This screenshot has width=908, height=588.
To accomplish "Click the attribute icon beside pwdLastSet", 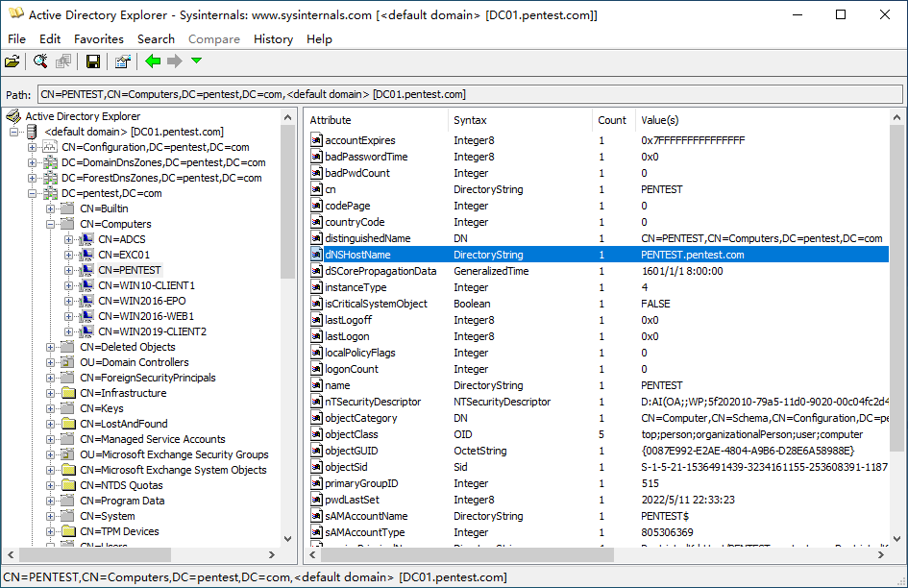I will 316,500.
